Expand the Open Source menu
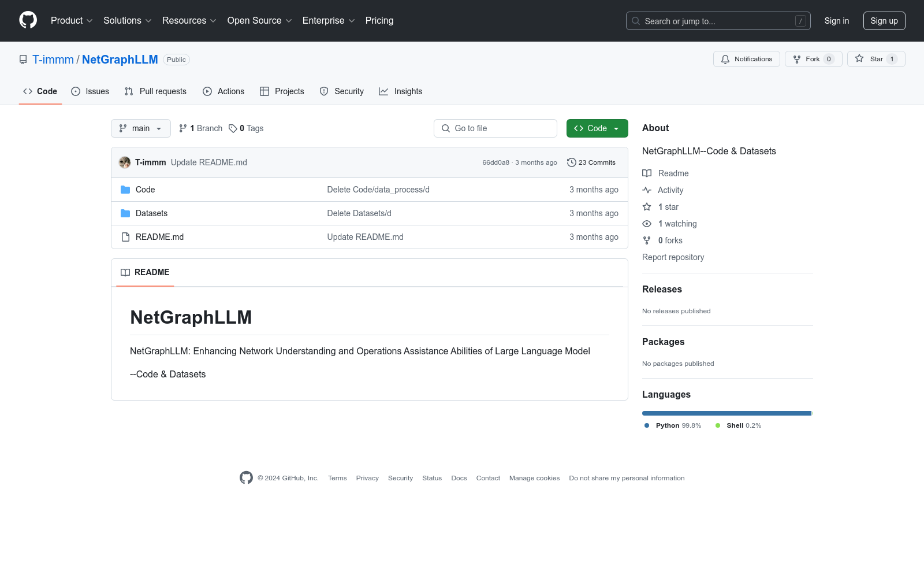Image resolution: width=924 pixels, height=578 pixels. click(260, 21)
